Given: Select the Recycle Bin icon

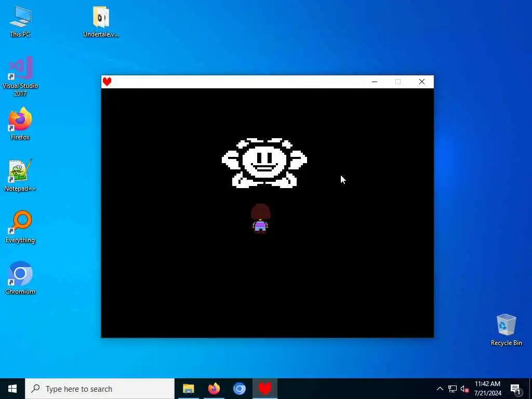Looking at the screenshot, I should pyautogui.click(x=506, y=329).
